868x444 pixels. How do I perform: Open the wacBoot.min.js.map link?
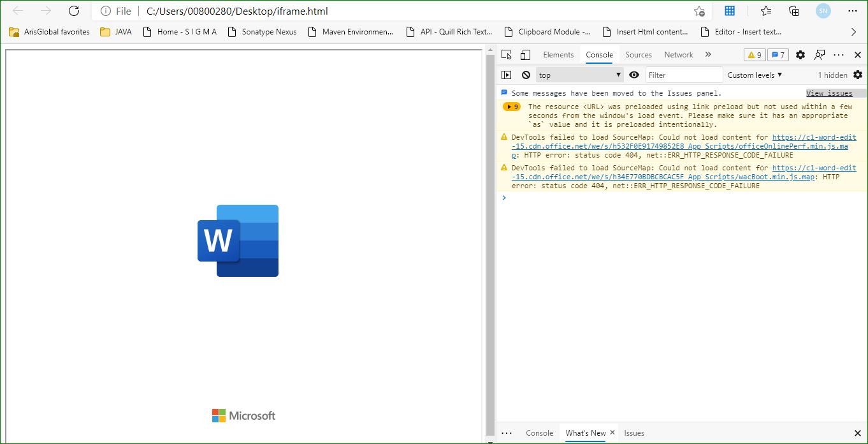pos(684,172)
